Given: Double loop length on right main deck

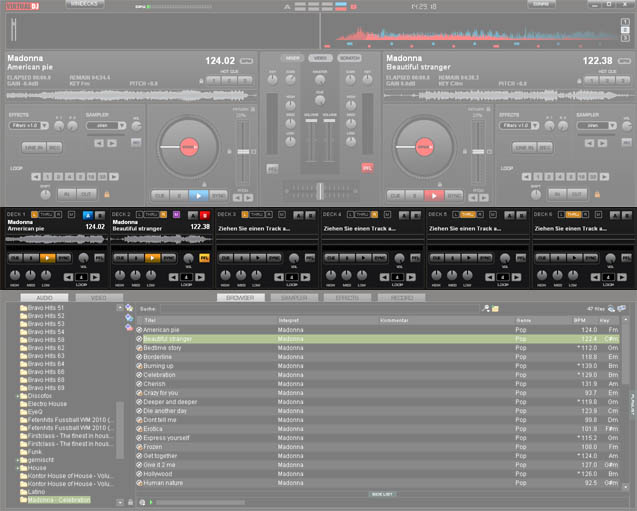Looking at the screenshot, I should tap(604, 177).
